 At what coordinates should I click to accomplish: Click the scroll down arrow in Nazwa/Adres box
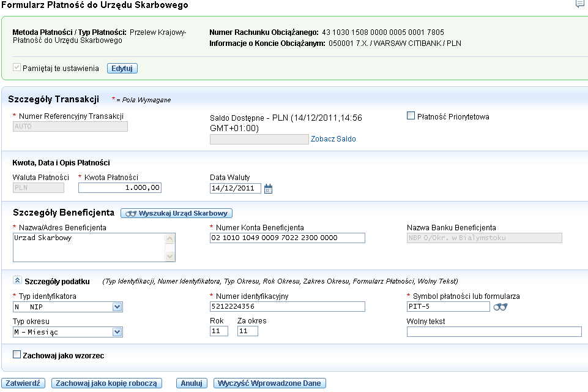pos(170,256)
